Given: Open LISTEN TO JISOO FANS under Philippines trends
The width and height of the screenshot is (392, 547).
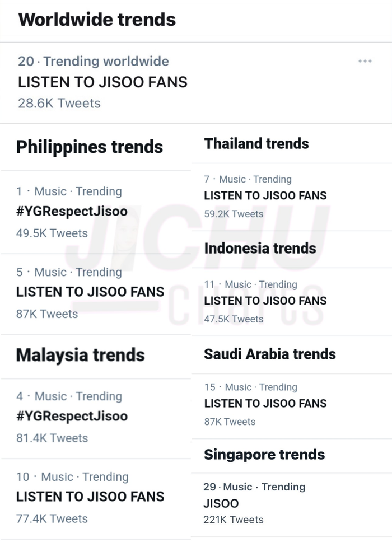Looking at the screenshot, I should click(91, 292).
